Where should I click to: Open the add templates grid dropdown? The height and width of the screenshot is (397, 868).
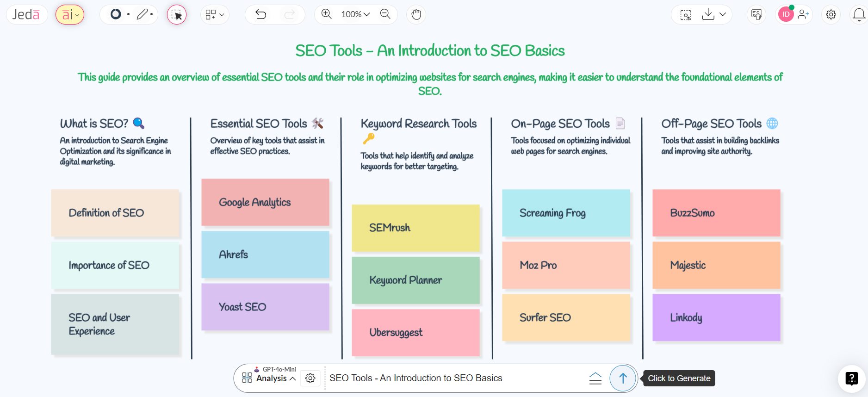click(215, 15)
